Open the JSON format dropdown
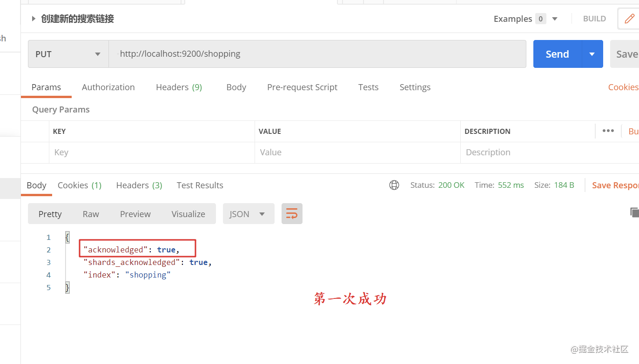This screenshot has width=639, height=364. [249, 214]
